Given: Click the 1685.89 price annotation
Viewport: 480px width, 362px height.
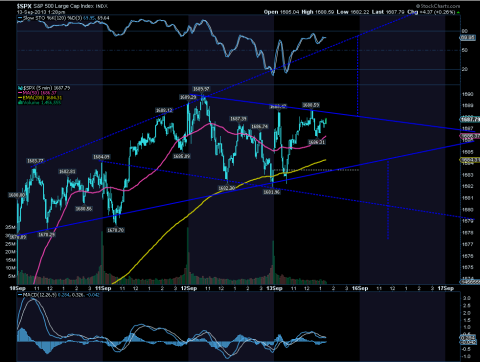Looking at the screenshot, I should coord(181,156).
